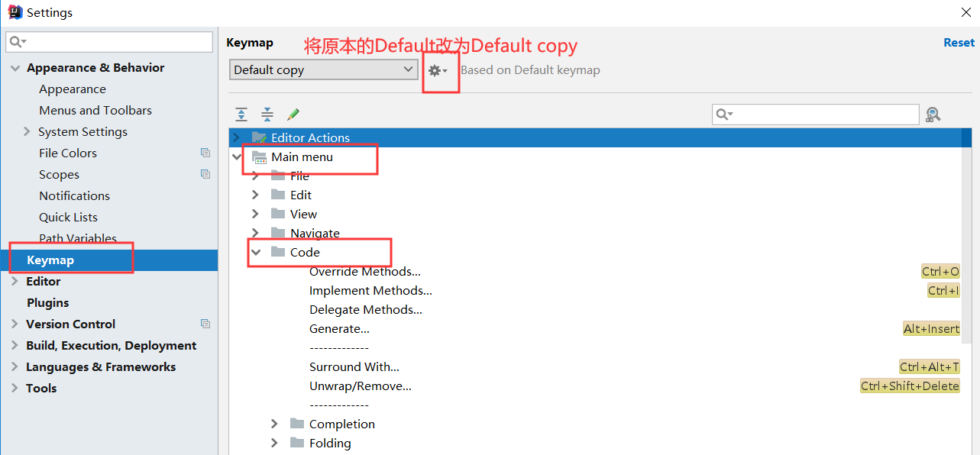The height and width of the screenshot is (455, 980).
Task: Collapse the Appearance & Behavior section
Action: [15, 68]
